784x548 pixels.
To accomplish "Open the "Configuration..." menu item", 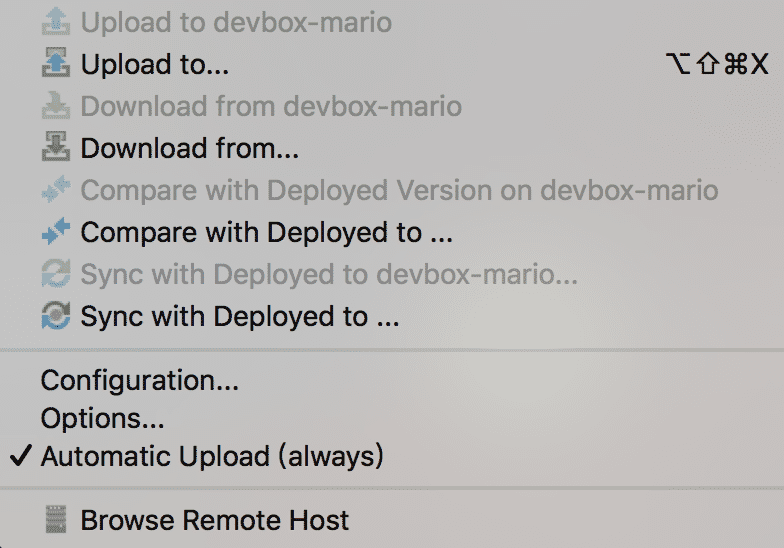I will (392, 380).
